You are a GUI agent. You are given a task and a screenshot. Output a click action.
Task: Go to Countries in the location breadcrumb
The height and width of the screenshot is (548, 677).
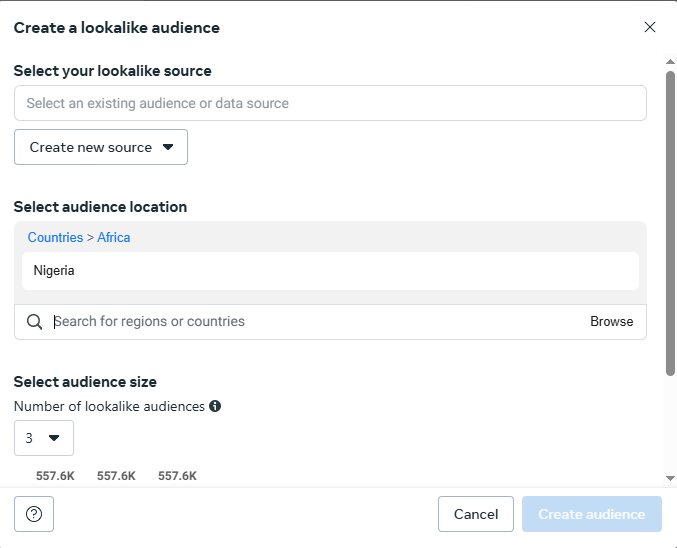point(55,237)
